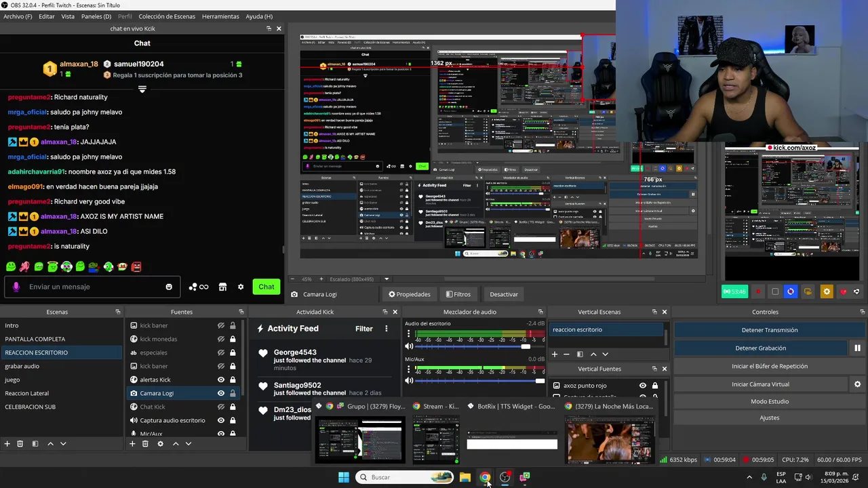Add a new source with the plus icon in Fuentes

tap(132, 444)
